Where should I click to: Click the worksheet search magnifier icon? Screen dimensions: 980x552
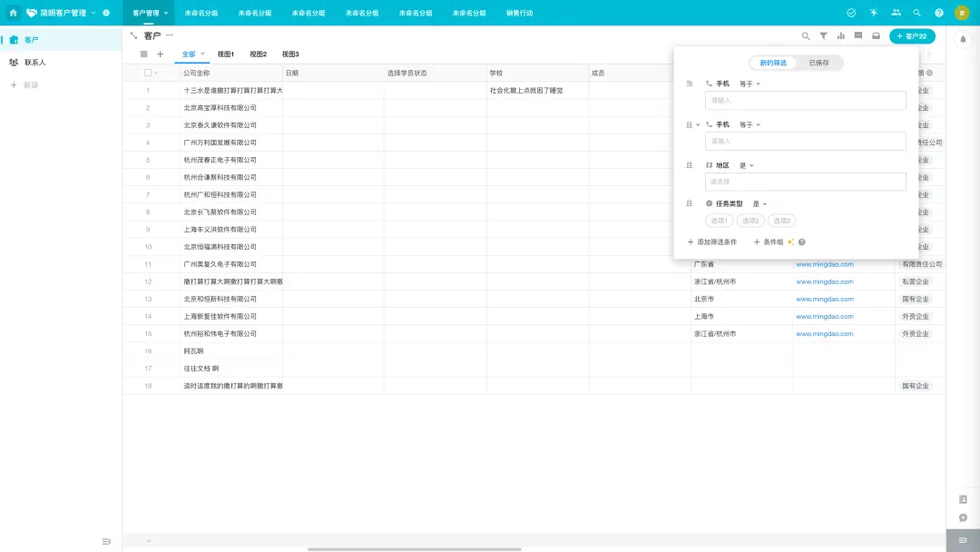pos(806,36)
